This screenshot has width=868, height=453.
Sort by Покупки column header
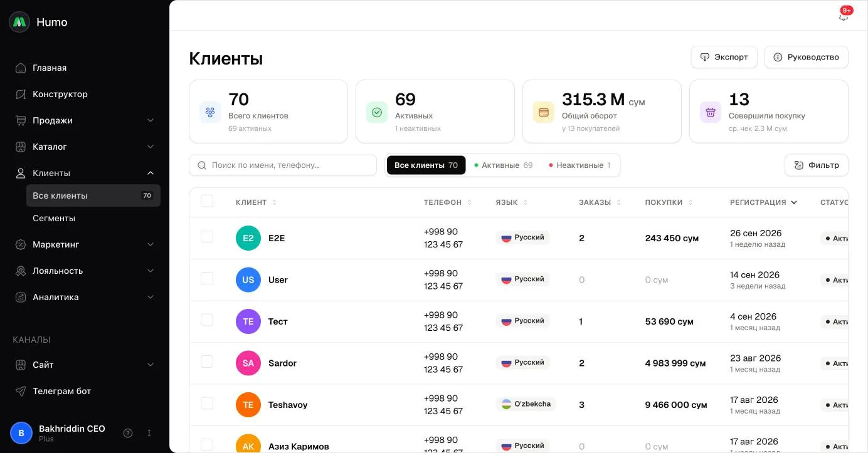[x=669, y=202]
